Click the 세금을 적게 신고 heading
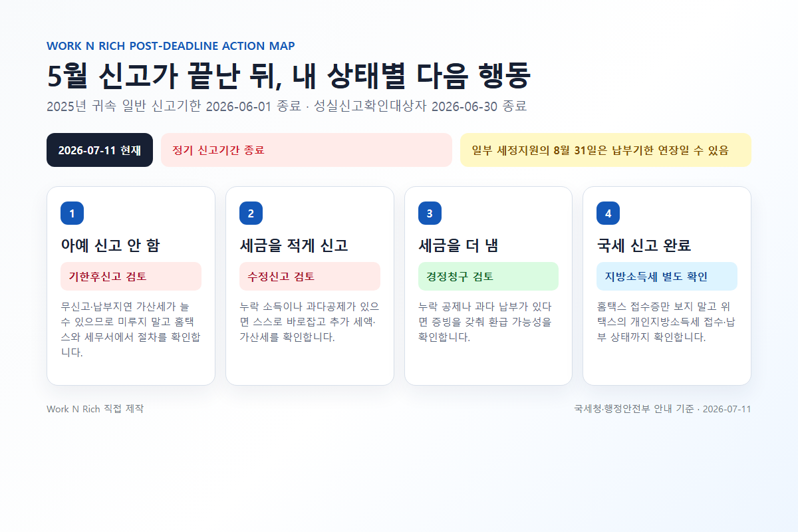This screenshot has width=798, height=532. 294,245
